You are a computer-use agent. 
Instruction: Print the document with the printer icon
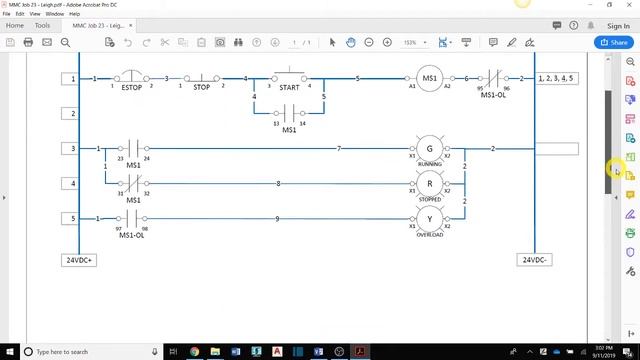(x=28, y=42)
